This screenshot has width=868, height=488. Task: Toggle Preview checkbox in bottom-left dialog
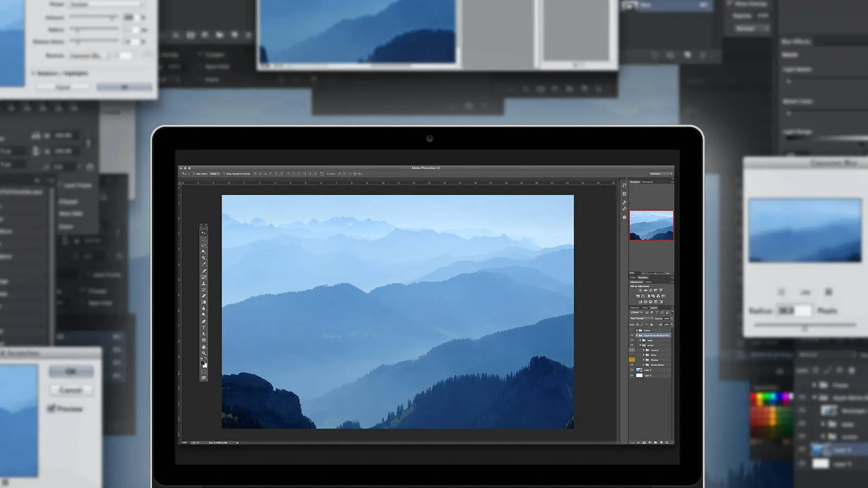[52, 408]
